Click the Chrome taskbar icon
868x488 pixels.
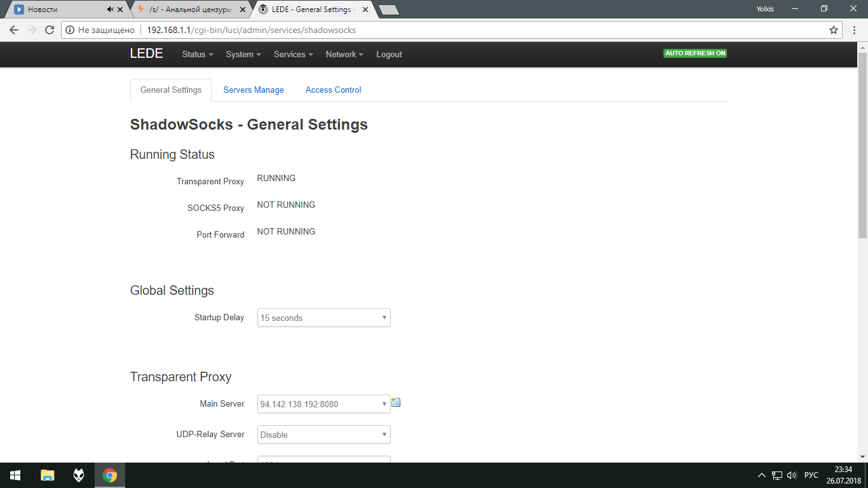coord(110,475)
